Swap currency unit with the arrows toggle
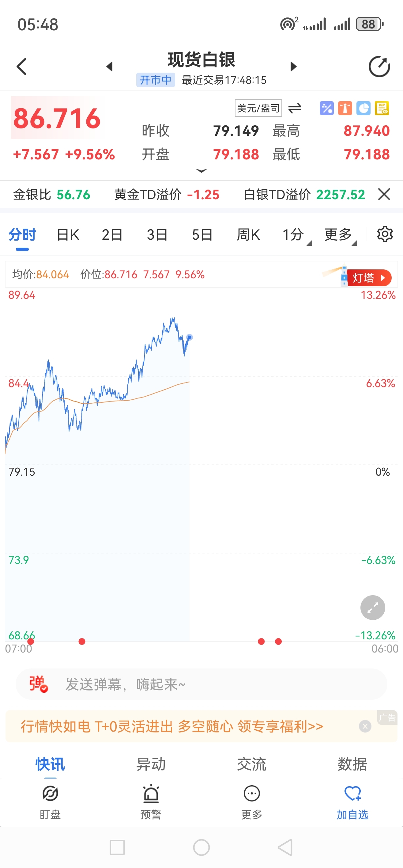Viewport: 403px width, 868px height. click(295, 108)
